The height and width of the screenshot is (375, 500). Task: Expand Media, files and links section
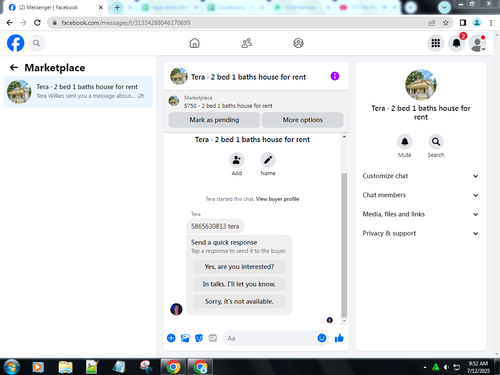(x=420, y=214)
